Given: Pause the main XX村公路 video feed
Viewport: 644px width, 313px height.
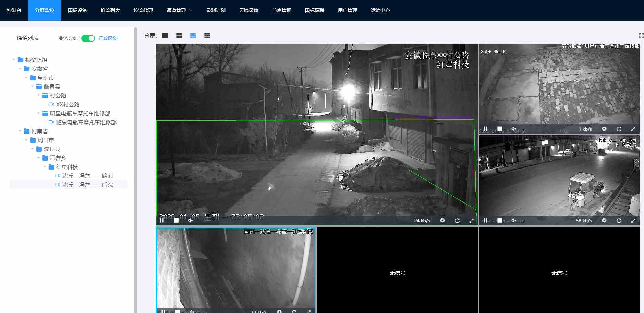Looking at the screenshot, I should coord(162,220).
